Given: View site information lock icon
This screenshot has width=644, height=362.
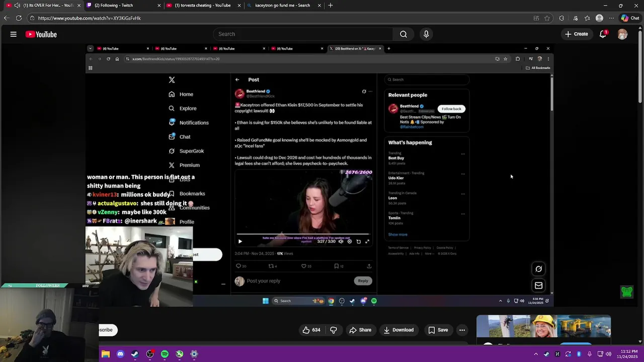Looking at the screenshot, I should [32, 18].
